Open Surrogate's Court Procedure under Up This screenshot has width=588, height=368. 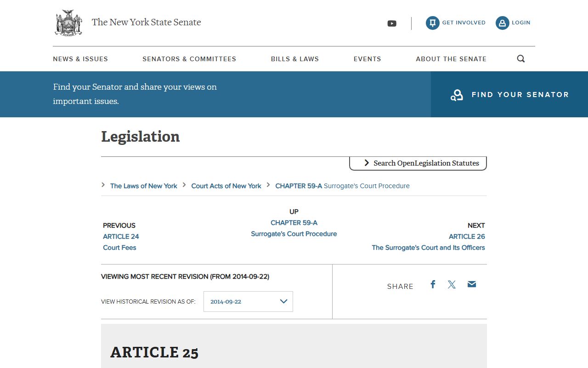click(x=294, y=234)
